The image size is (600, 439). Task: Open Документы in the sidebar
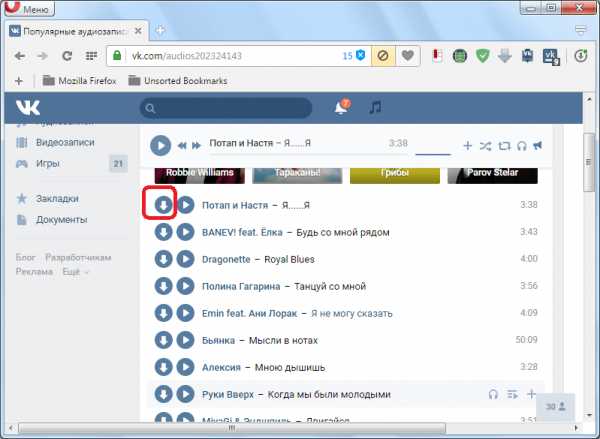(x=61, y=220)
